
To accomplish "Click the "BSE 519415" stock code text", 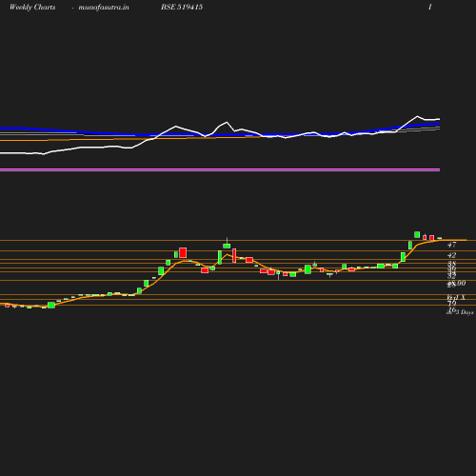I will click(182, 7).
